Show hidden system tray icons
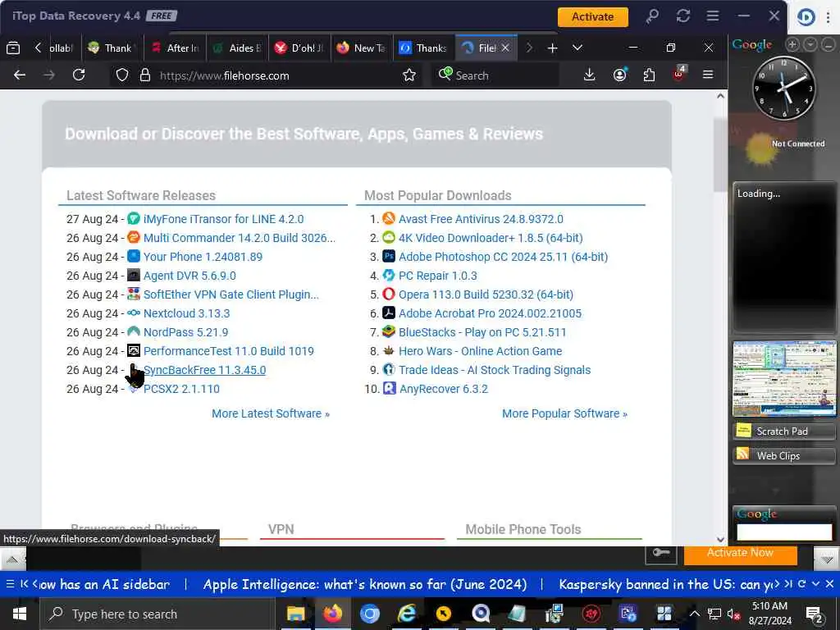840x630 pixels. coord(694,614)
